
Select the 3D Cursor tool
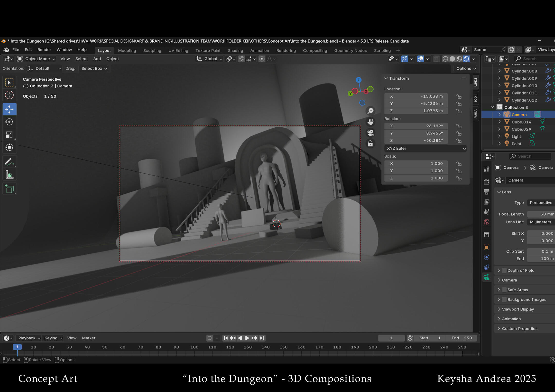pyautogui.click(x=10, y=95)
